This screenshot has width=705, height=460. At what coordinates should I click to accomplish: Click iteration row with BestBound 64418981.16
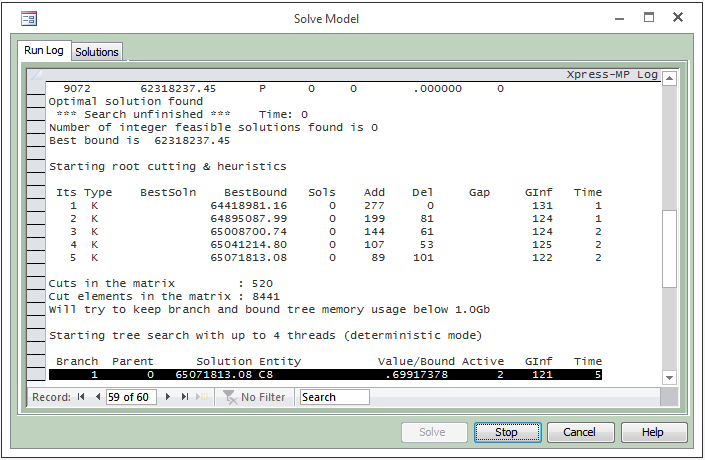[335, 206]
